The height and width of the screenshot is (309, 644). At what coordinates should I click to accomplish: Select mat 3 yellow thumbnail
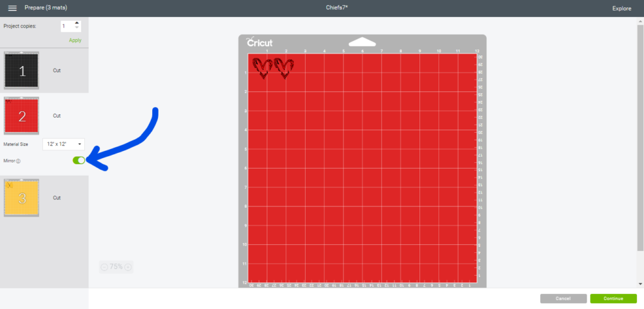pyautogui.click(x=21, y=198)
